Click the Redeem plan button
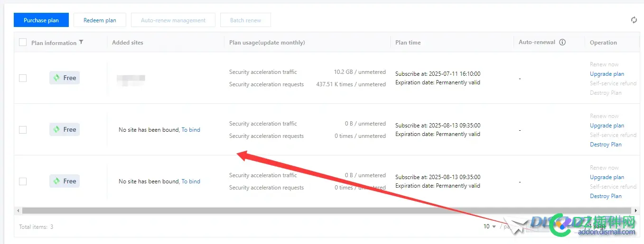The image size is (644, 244). click(100, 20)
